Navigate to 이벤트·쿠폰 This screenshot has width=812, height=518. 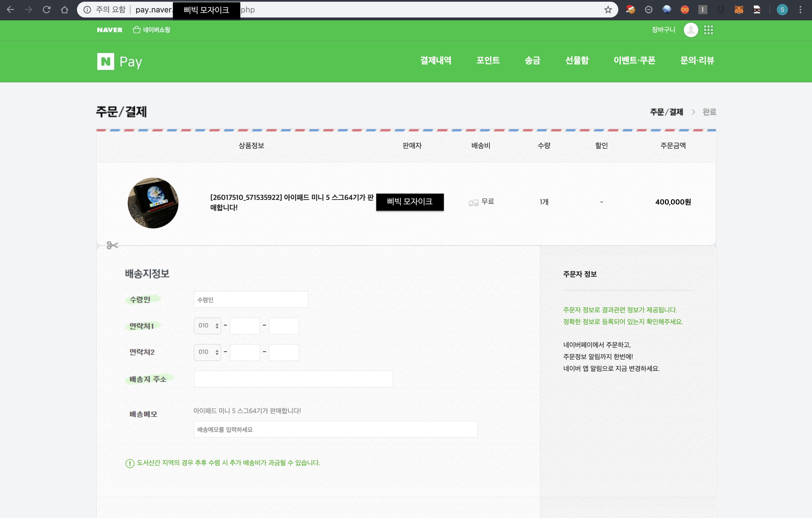[634, 61]
